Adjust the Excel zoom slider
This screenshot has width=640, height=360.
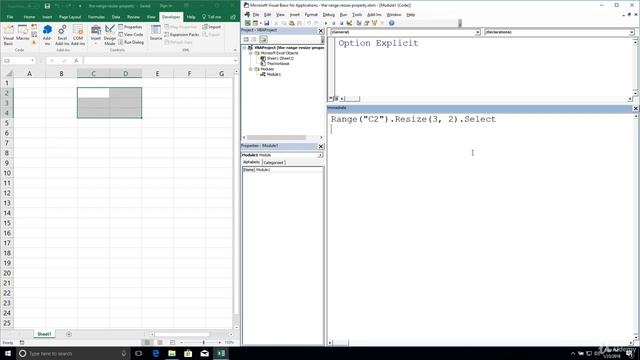pos(203,342)
